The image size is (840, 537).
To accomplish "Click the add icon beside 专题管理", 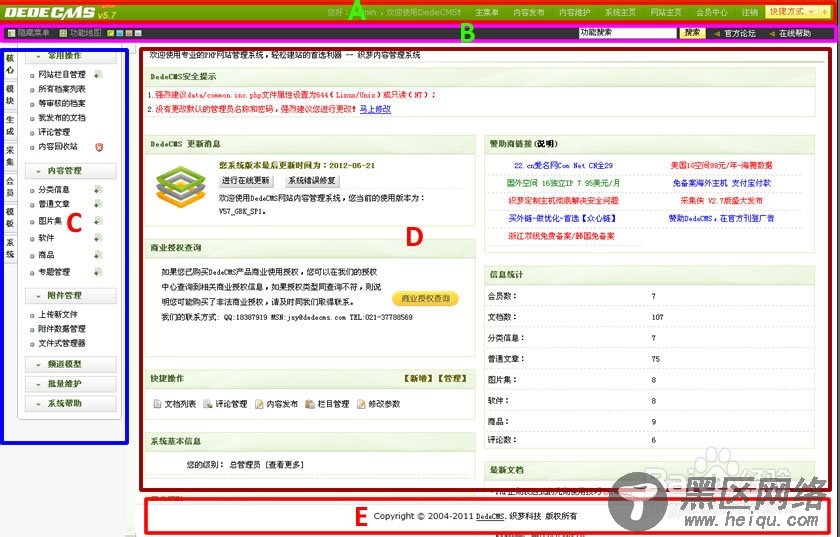I will pos(98,272).
